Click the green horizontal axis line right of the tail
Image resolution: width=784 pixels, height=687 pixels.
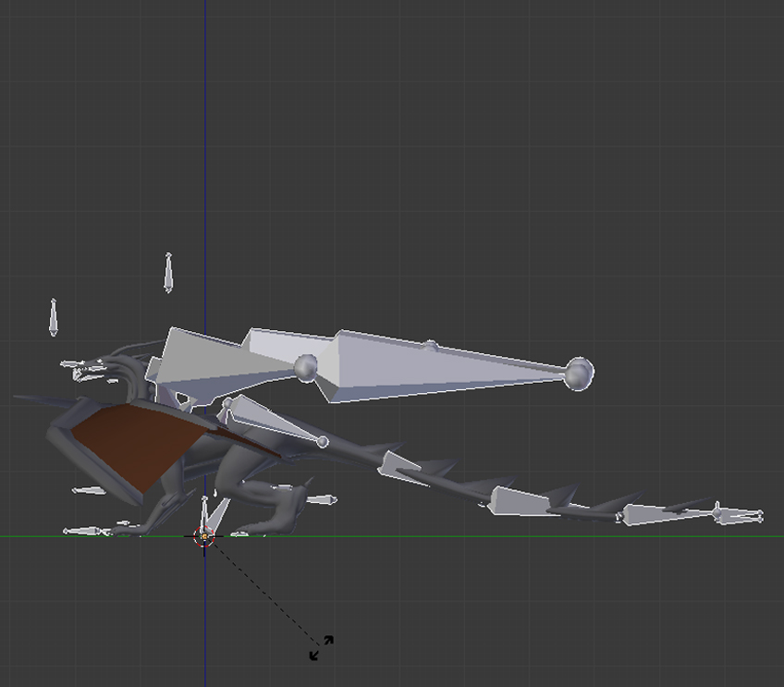point(772,536)
